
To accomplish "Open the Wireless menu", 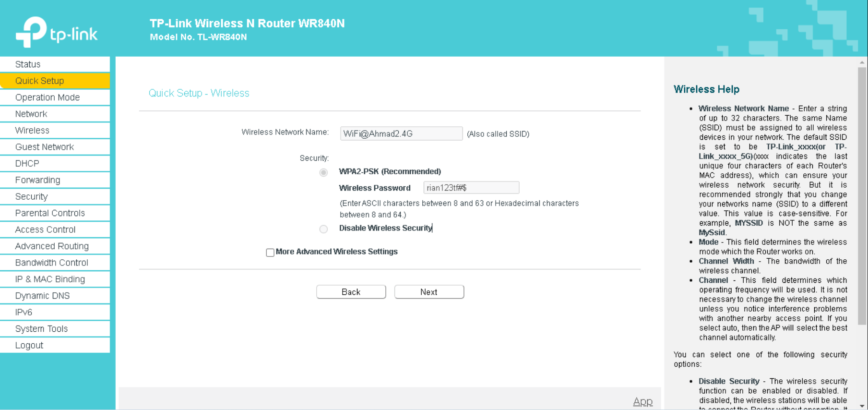I will tap(55, 131).
